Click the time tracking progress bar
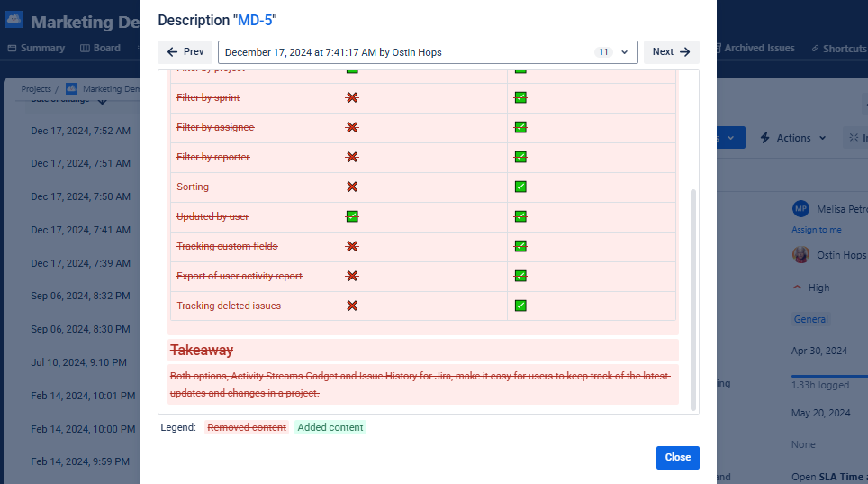The height and width of the screenshot is (484, 868). point(829,377)
